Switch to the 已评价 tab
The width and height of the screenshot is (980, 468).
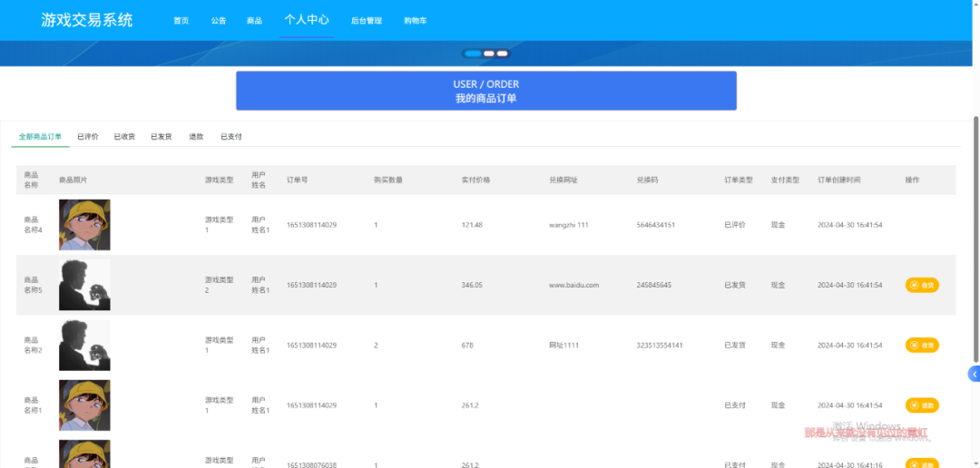[87, 136]
